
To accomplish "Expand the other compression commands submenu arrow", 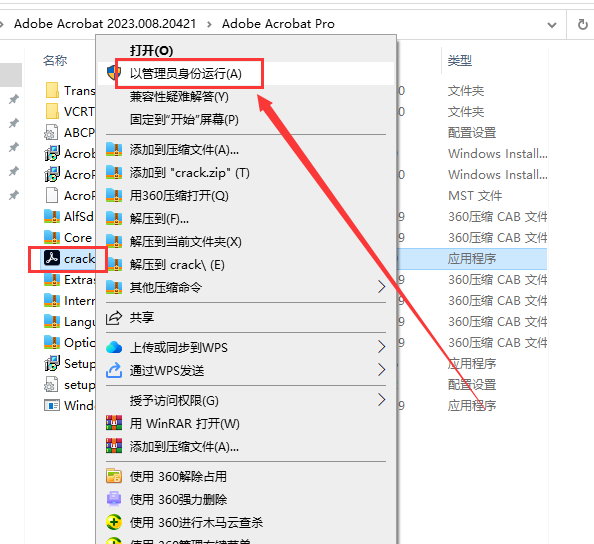I will coord(381,287).
